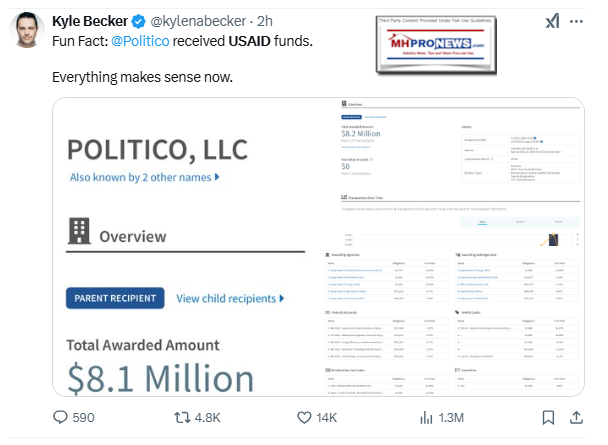Click the blue verified badge

(137, 21)
